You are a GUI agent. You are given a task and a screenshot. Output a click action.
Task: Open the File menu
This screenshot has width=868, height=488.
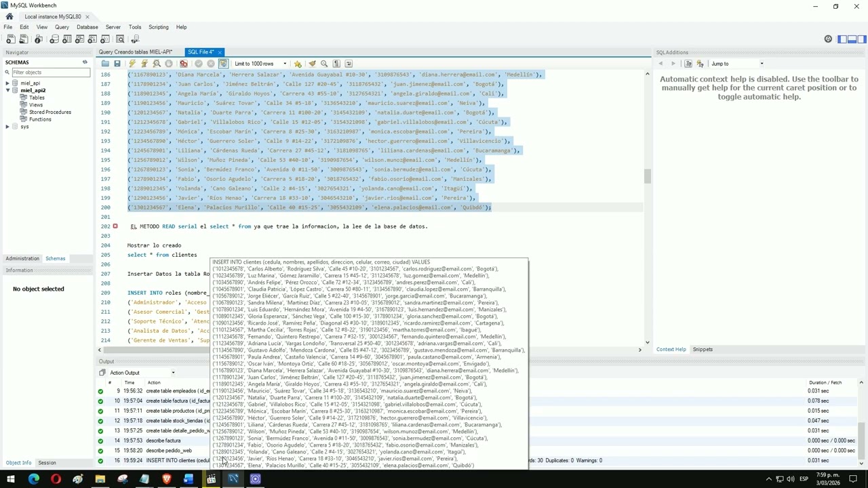click(x=8, y=27)
